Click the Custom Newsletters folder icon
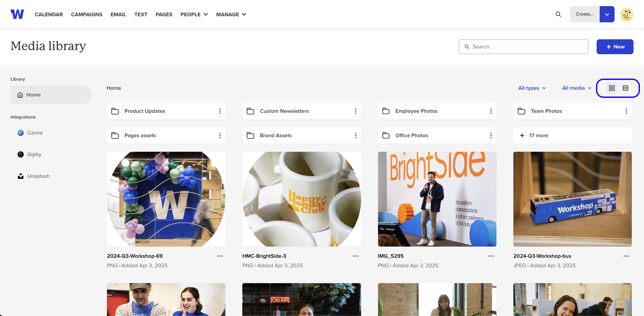Image resolution: width=644 pixels, height=316 pixels. click(x=250, y=111)
